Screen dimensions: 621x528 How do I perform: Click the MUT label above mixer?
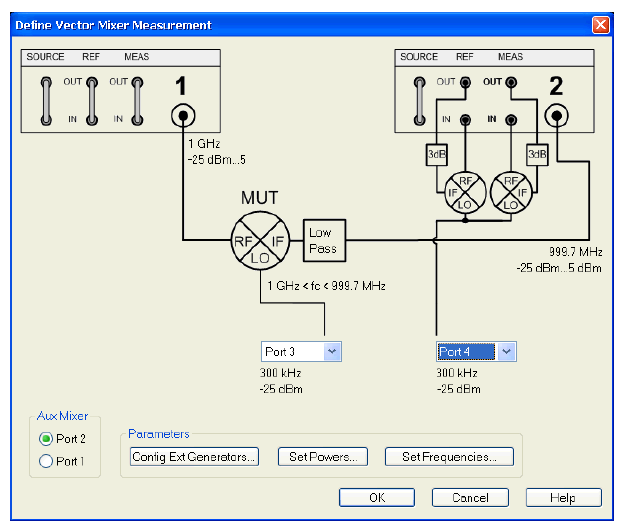click(x=260, y=198)
